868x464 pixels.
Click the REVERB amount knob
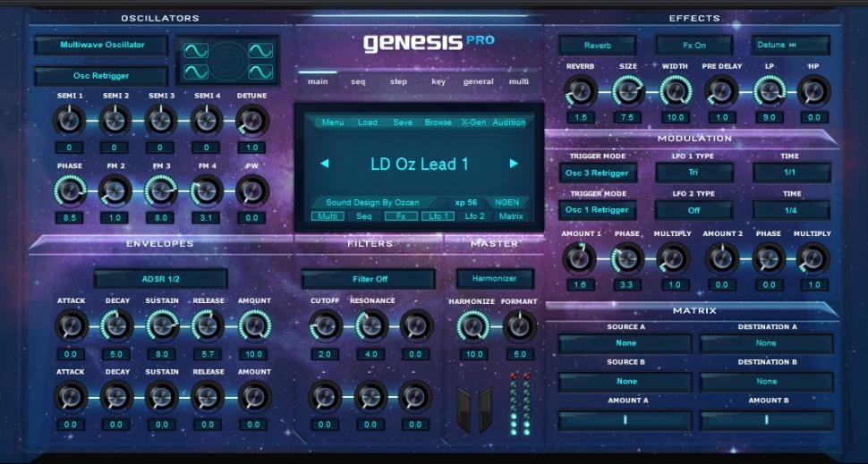580,90
